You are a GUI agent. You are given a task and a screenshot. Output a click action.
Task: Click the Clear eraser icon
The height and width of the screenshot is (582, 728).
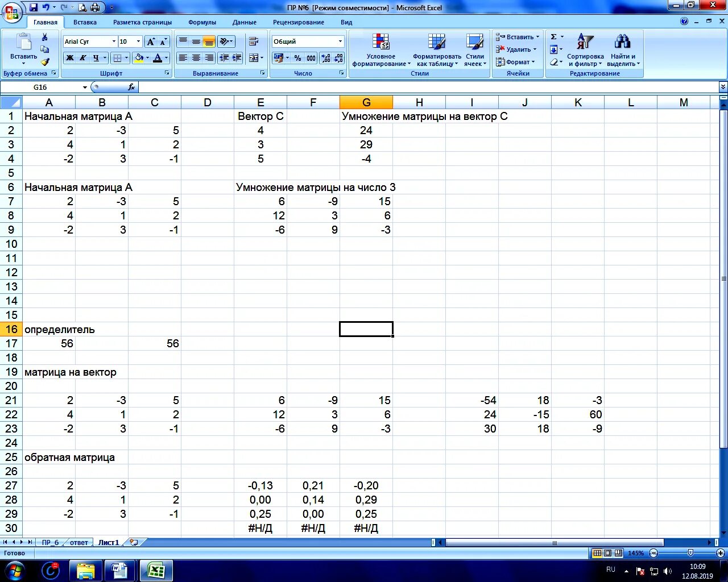point(553,62)
